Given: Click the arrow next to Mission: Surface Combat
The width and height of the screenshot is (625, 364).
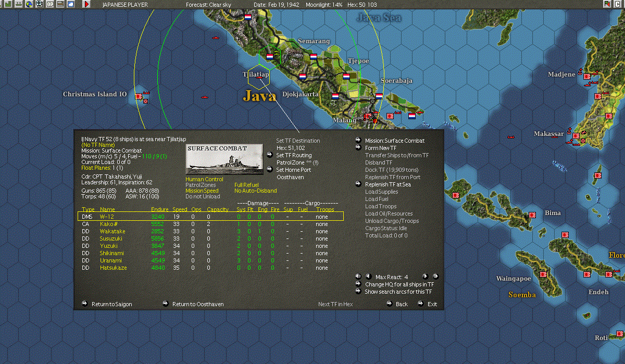Looking at the screenshot, I should click(x=358, y=140).
